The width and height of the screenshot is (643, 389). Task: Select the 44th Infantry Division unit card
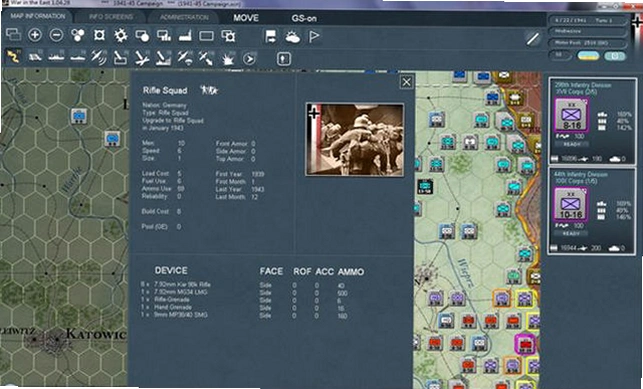coord(592,211)
